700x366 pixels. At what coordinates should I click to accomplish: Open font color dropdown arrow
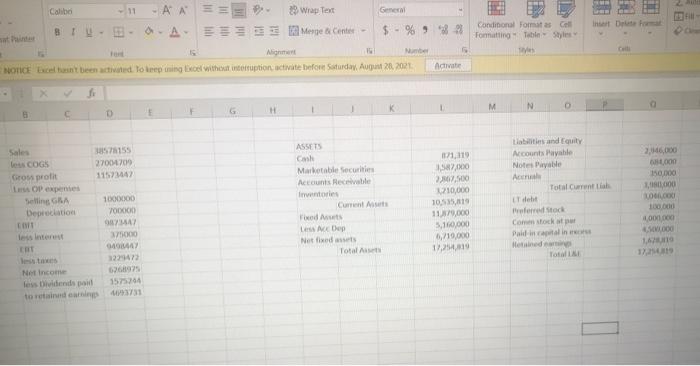point(186,32)
